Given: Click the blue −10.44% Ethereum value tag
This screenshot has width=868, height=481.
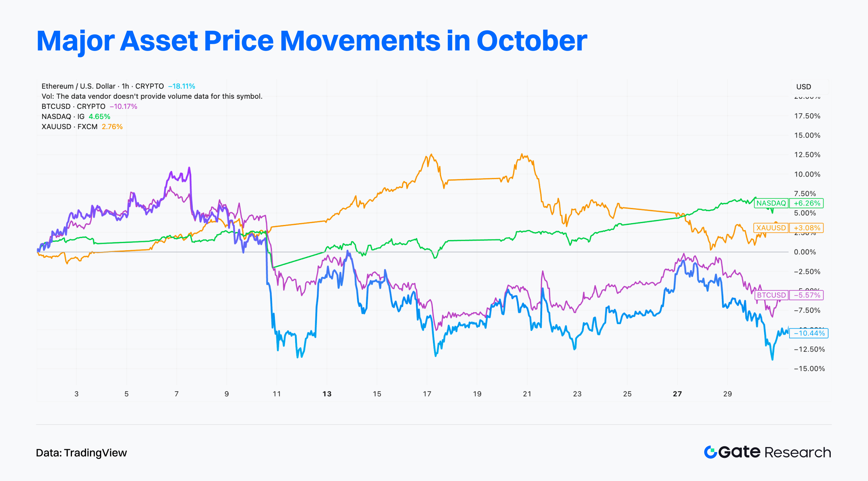Looking at the screenshot, I should tap(809, 333).
